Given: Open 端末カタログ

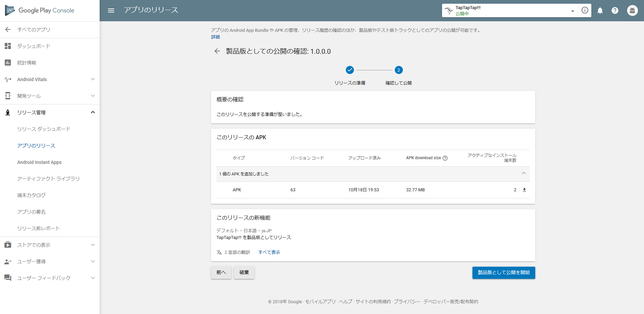Looking at the screenshot, I should pyautogui.click(x=31, y=195).
